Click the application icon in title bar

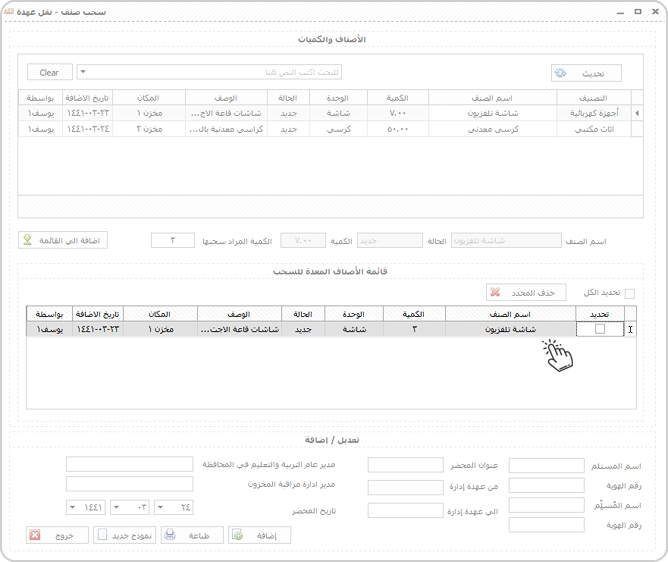[x=9, y=12]
